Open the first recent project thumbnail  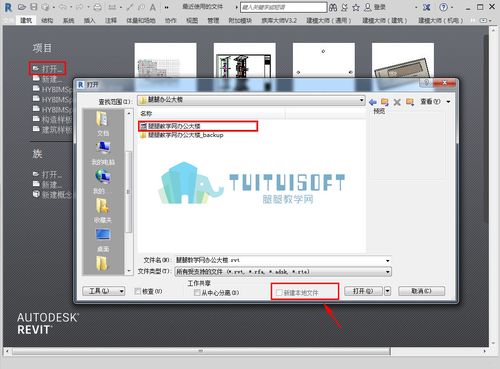pos(165,60)
